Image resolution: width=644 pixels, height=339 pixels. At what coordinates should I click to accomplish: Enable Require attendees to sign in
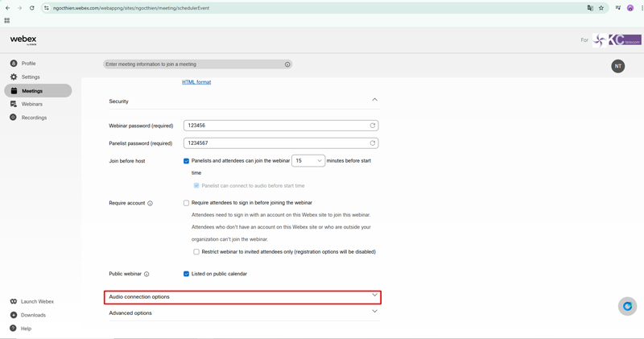tap(186, 203)
